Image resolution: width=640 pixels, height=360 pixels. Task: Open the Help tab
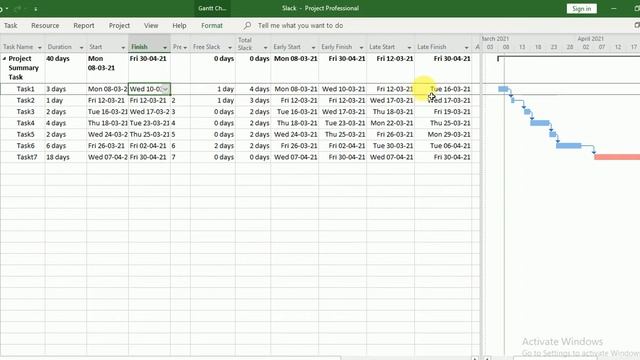click(179, 25)
